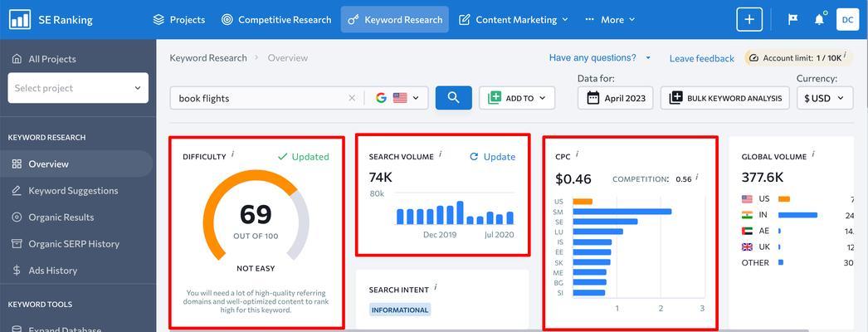Click the INFORMATIONAL intent tag

pyautogui.click(x=400, y=310)
